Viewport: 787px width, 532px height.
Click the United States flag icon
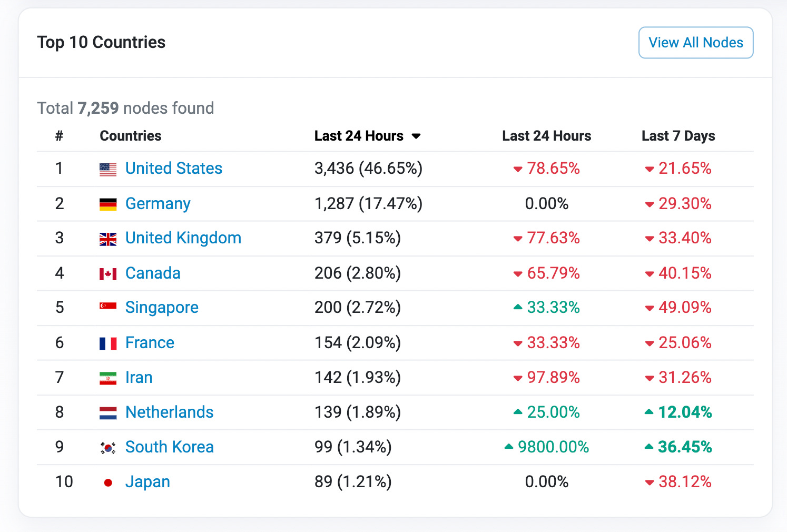pyautogui.click(x=108, y=169)
